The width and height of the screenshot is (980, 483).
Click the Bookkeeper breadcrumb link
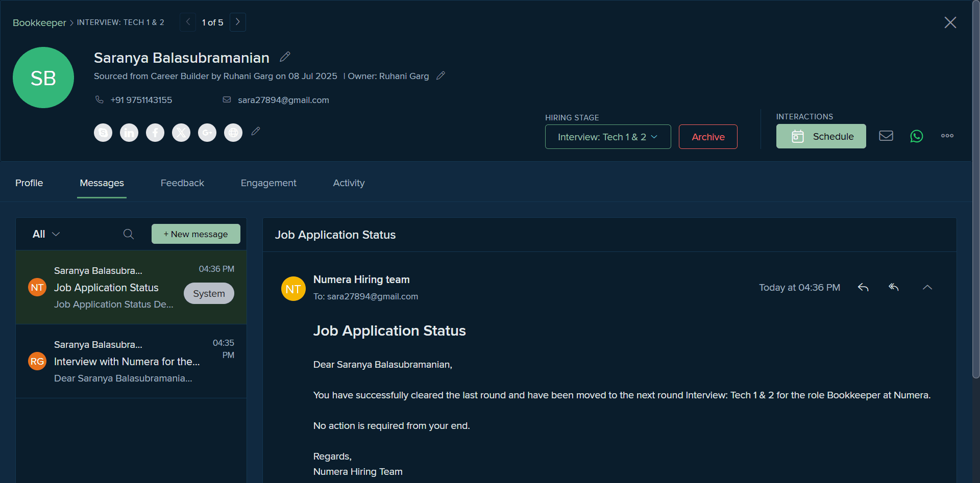(39, 22)
